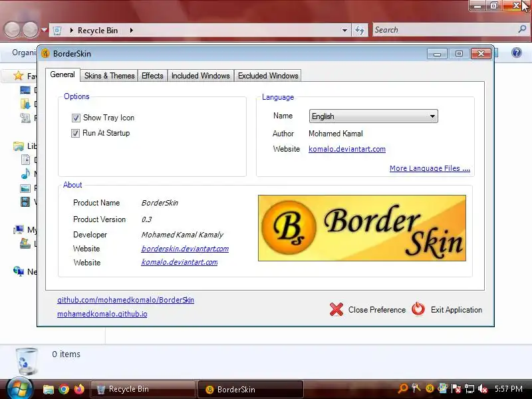Toggle the Run At Startup checkbox
This screenshot has width=532, height=399.
click(x=75, y=133)
